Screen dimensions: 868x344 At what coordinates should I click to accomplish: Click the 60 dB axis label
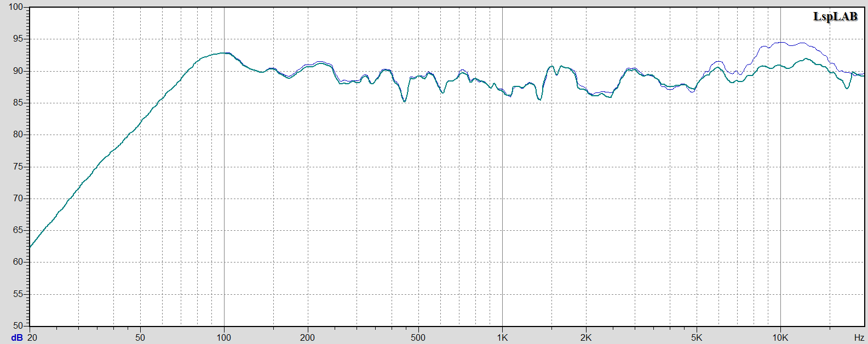(x=18, y=262)
